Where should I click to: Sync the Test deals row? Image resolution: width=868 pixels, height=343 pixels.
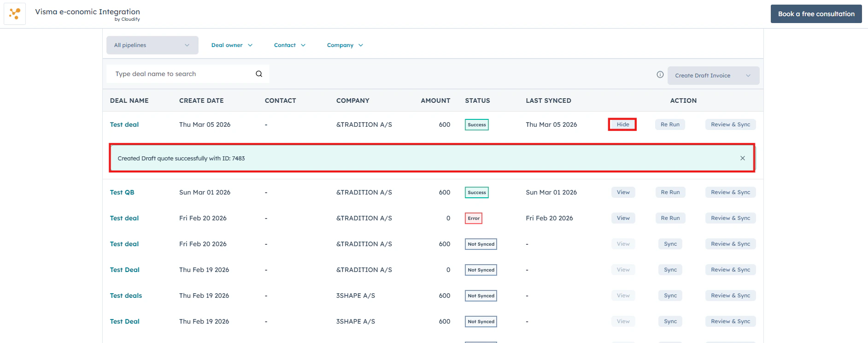[x=670, y=296]
